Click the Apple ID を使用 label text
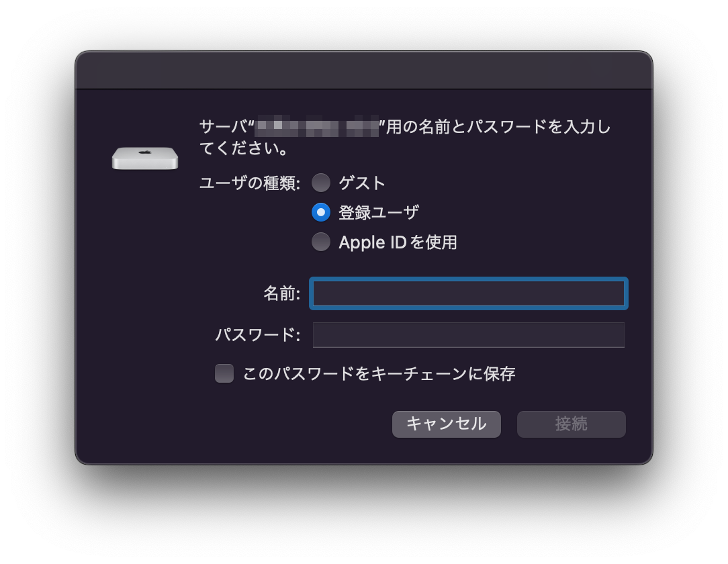The width and height of the screenshot is (728, 564). point(398,242)
